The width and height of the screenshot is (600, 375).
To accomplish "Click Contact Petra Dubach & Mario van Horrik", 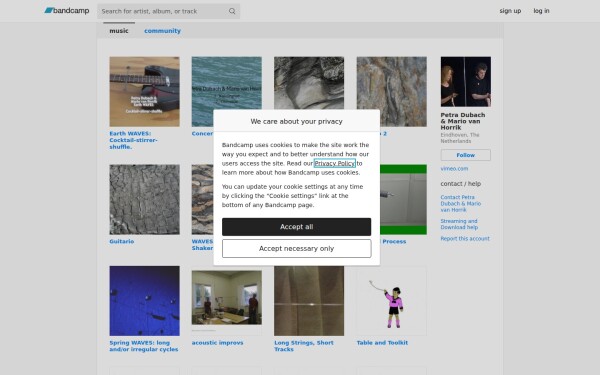I will (460, 204).
